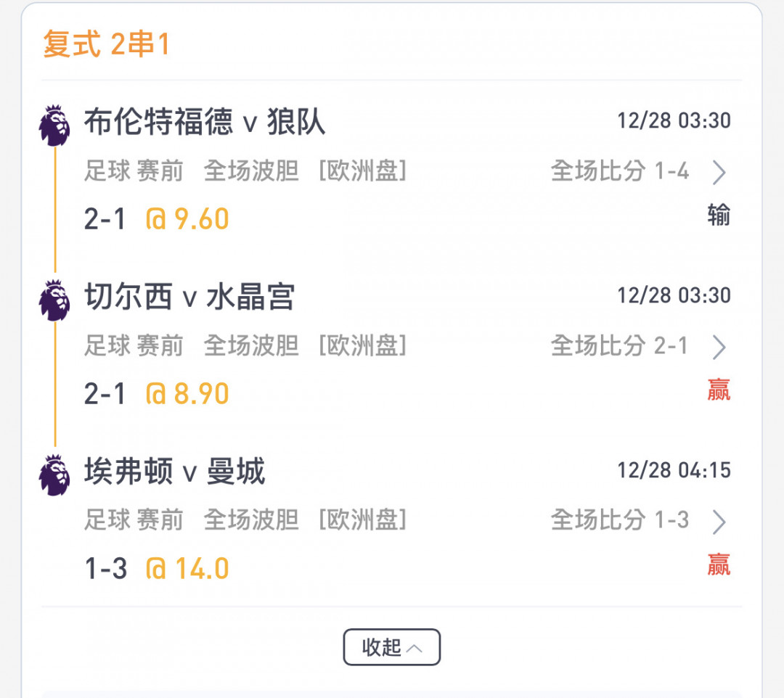Screen dimensions: 784x698
Task: Open details arrow for 全场比分 1-4
Action: pyautogui.click(x=719, y=173)
